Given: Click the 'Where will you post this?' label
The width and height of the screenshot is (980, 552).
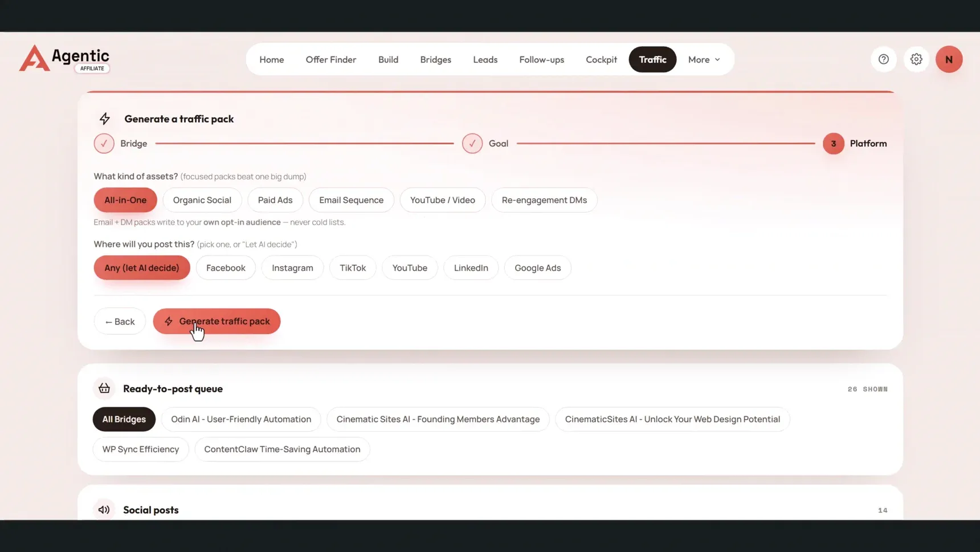Looking at the screenshot, I should [x=144, y=244].
